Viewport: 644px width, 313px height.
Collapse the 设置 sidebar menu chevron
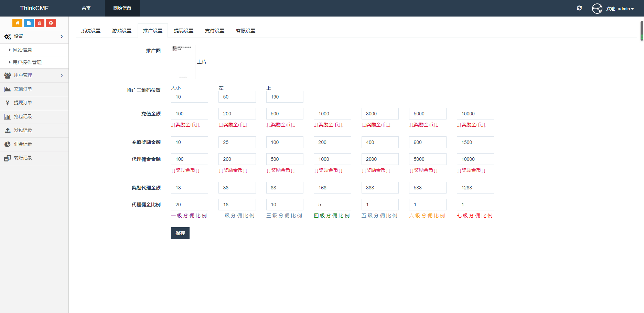point(62,36)
